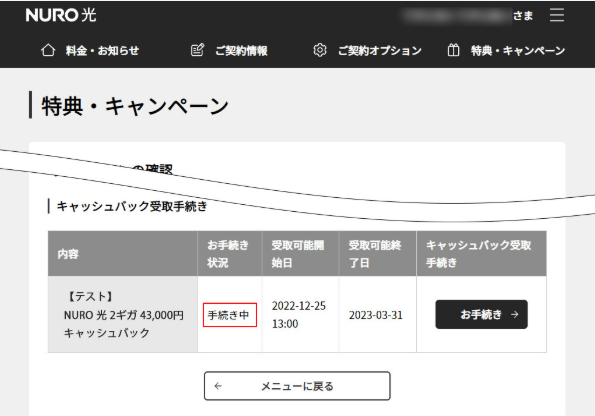Click the house icon beside 料金・お知らせ

(48, 50)
